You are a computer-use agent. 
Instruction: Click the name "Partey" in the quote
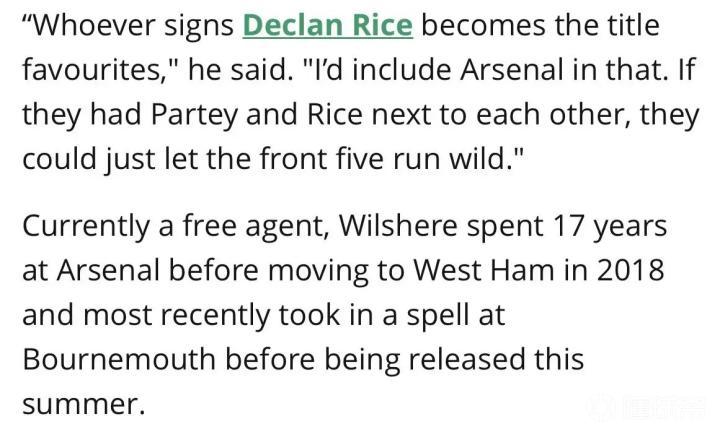point(194,112)
